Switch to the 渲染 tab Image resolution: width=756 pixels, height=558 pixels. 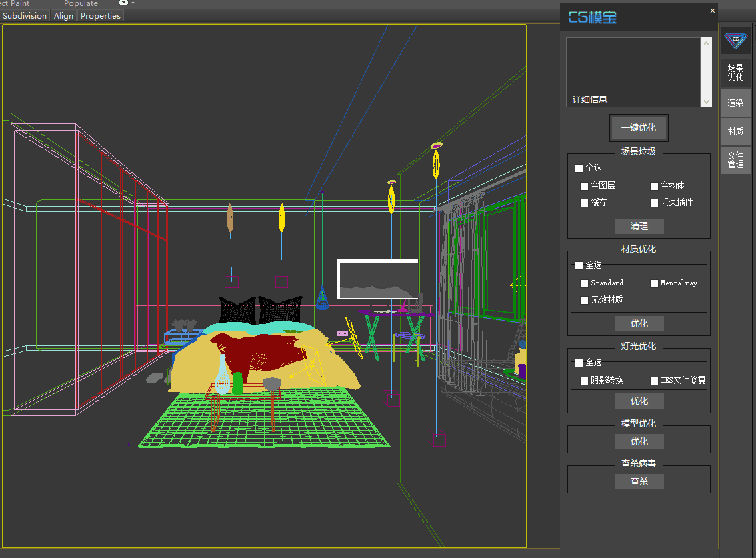[x=735, y=103]
